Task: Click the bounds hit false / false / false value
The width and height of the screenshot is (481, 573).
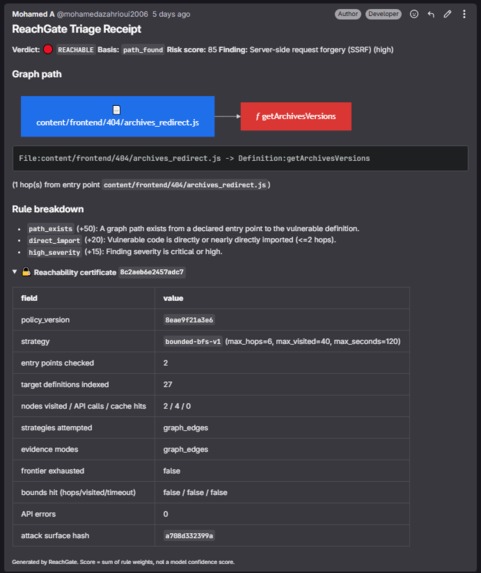Action: (195, 492)
